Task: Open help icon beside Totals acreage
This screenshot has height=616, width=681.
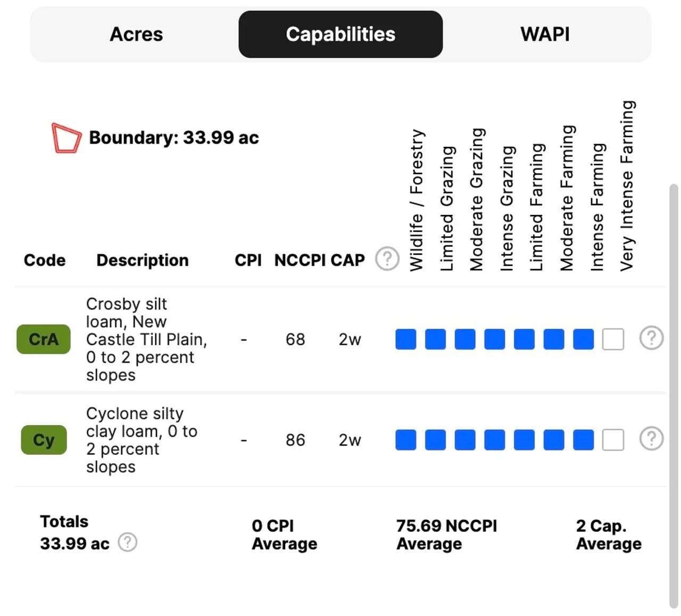Action: click(x=128, y=542)
